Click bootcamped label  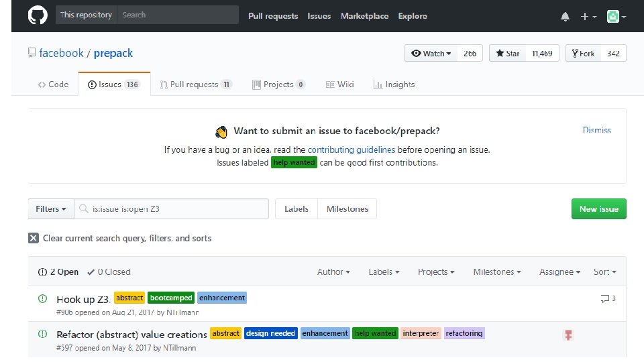click(x=171, y=298)
